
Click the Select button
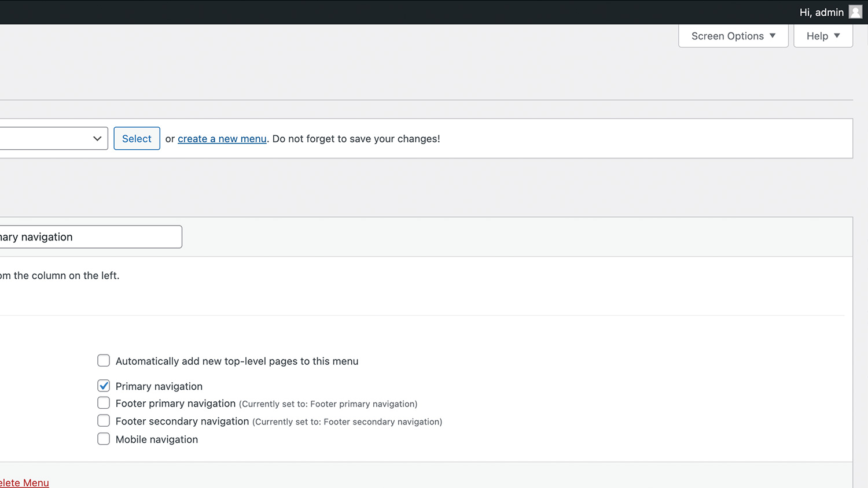click(137, 139)
